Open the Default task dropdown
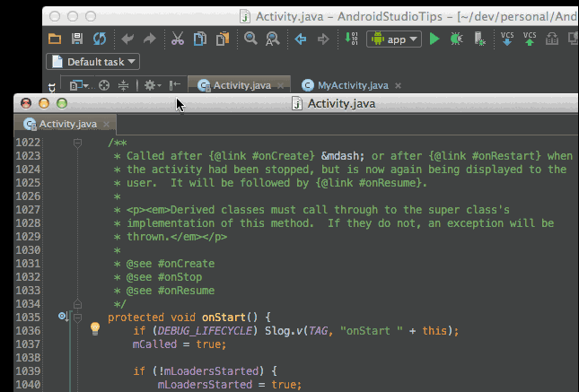Image resolution: width=579 pixels, height=392 pixels. click(x=93, y=62)
